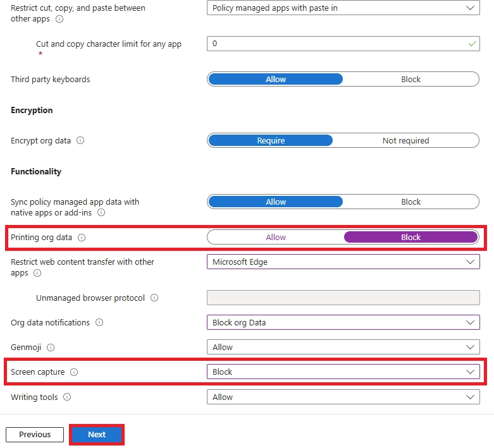Set Printing org data to Block
Screen dimensions: 494x448
[x=411, y=237]
